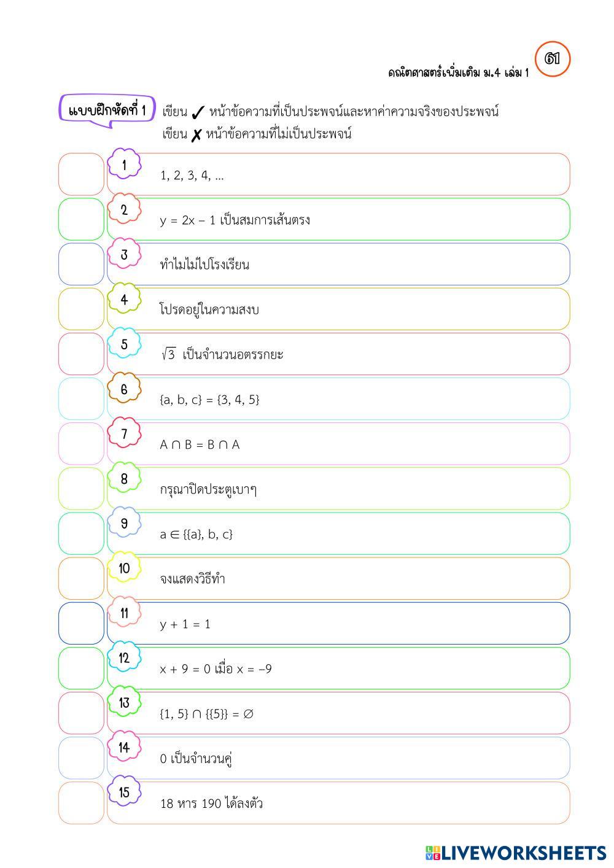
Task: Click the statement A ∩ B = B ∩ A
Action: [x=200, y=445]
